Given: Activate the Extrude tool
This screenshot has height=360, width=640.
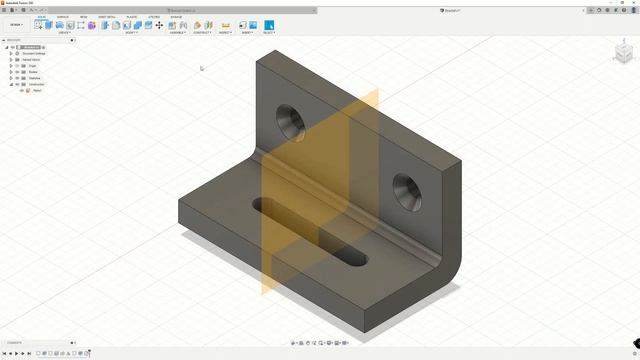Looking at the screenshot, I should pyautogui.click(x=49, y=25).
